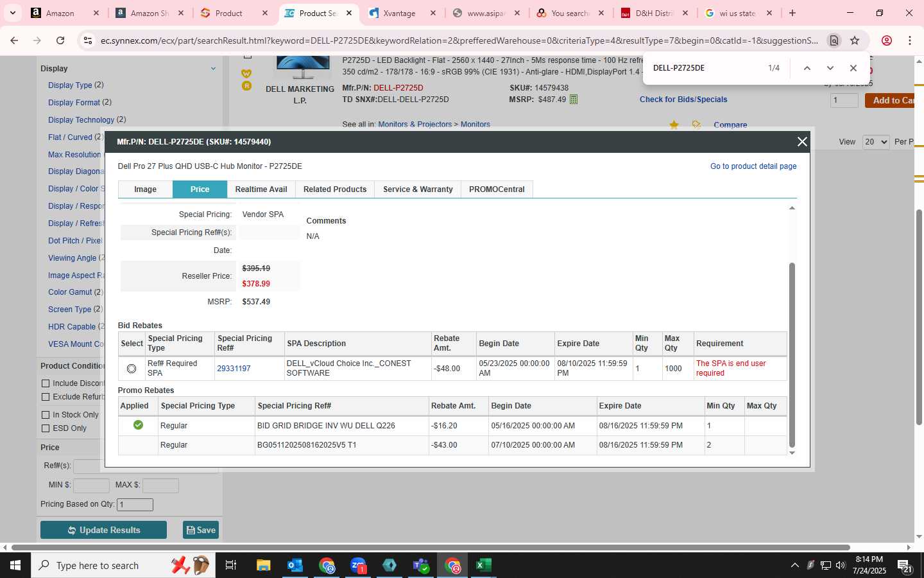924x578 pixels.
Task: Switch to Image tab
Action: point(146,189)
